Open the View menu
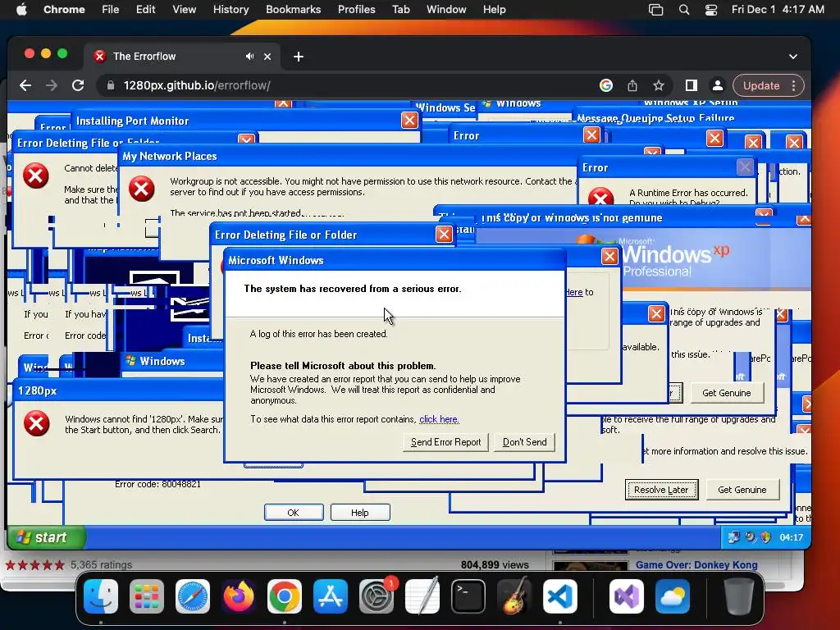 [185, 10]
